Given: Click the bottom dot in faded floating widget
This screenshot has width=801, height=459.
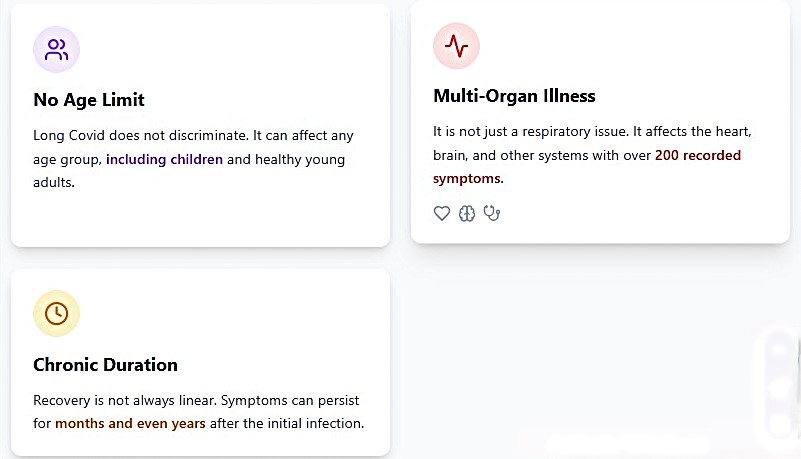Looking at the screenshot, I should click(779, 424).
